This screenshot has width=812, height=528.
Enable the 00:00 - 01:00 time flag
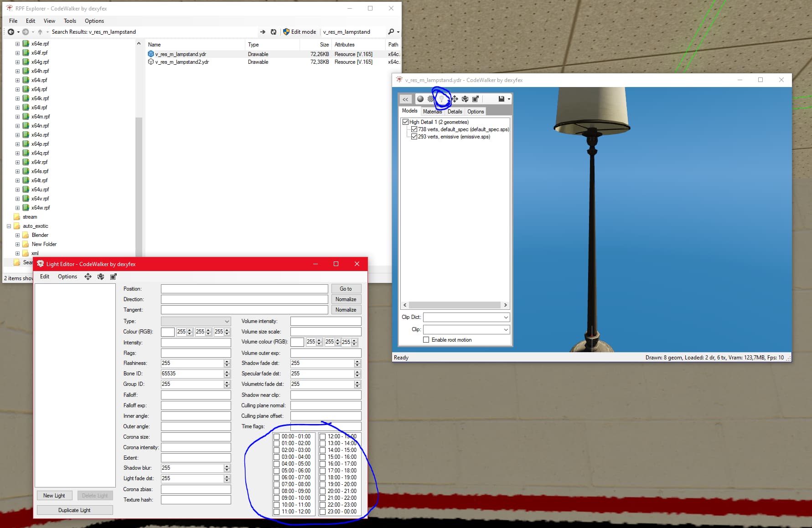(x=277, y=436)
